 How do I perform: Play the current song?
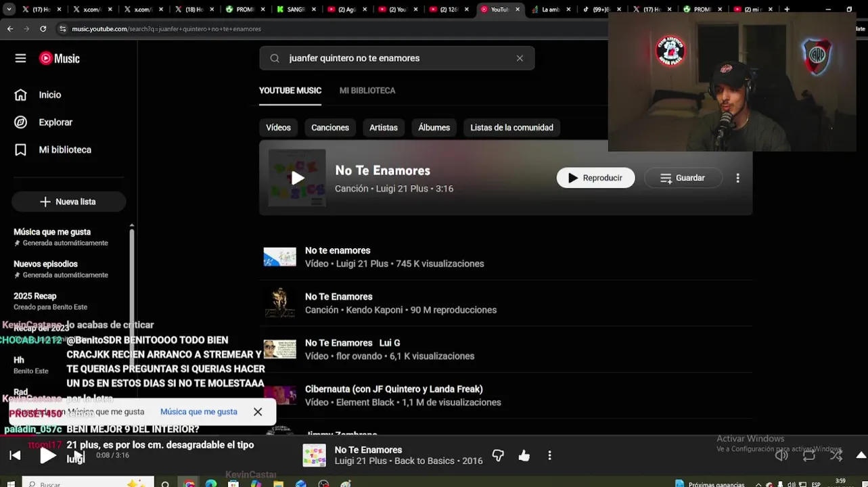(x=47, y=455)
